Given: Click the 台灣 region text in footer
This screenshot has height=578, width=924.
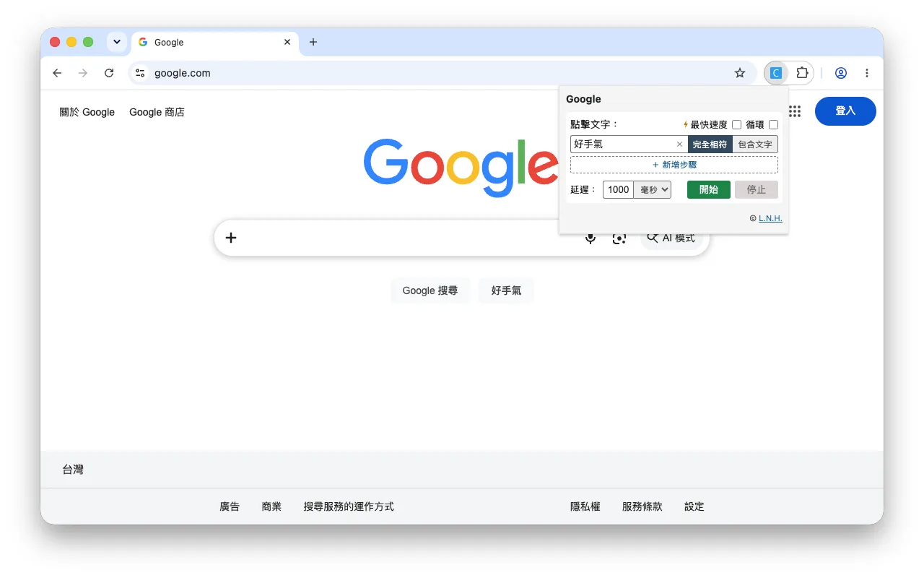Looking at the screenshot, I should tap(73, 470).
